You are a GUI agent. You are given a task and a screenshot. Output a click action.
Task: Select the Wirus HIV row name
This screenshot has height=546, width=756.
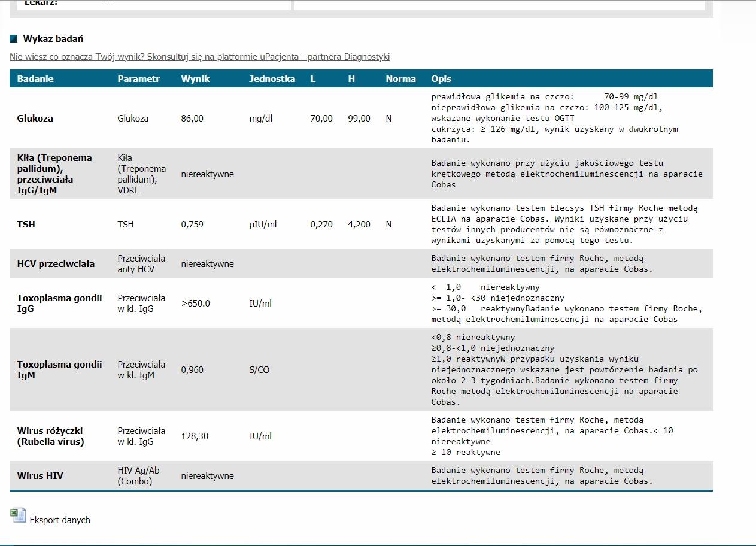(x=40, y=476)
